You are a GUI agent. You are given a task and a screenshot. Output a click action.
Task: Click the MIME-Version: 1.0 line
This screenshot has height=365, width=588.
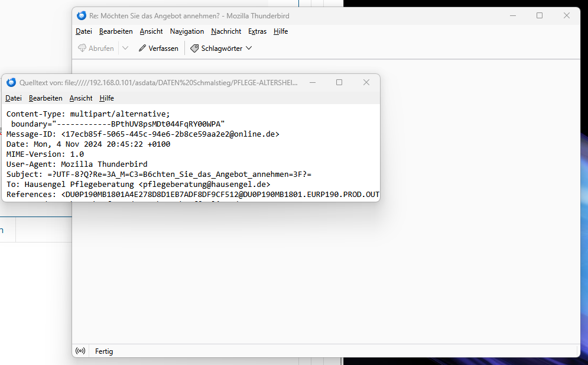[x=45, y=154]
